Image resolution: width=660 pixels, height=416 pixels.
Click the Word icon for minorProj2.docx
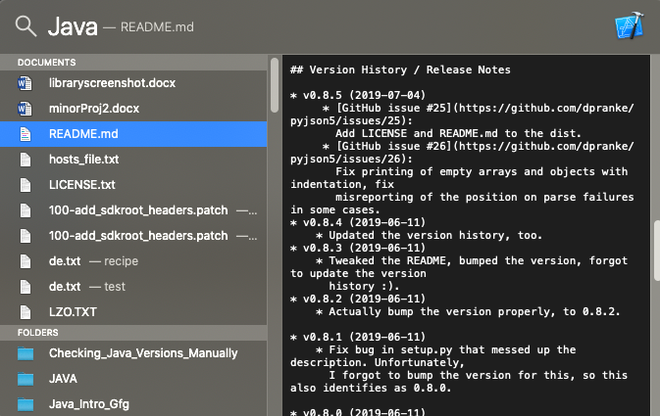tap(25, 109)
